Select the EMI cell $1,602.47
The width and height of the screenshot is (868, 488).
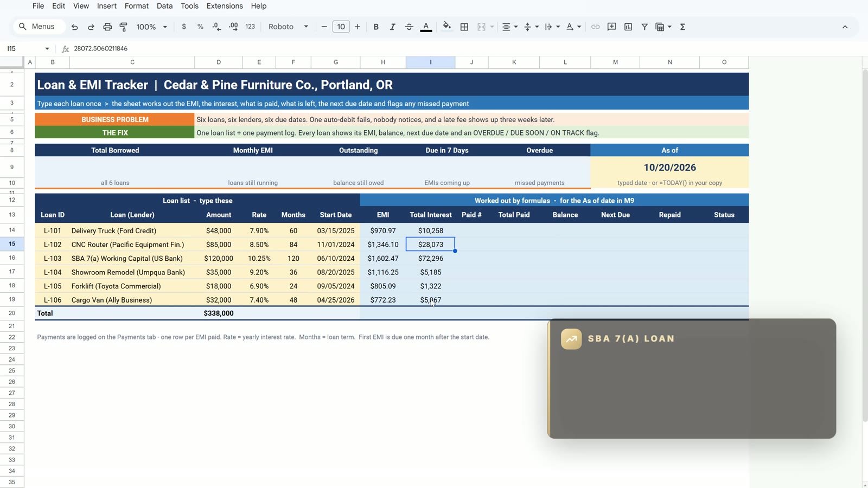[383, 259]
